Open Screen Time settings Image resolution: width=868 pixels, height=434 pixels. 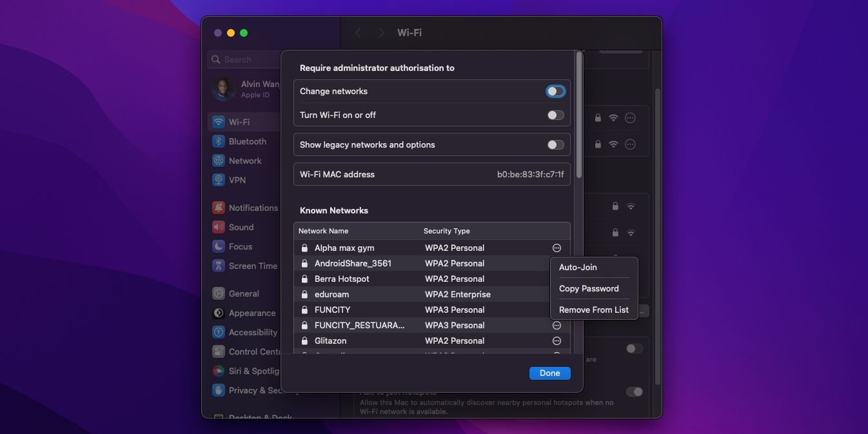click(x=253, y=266)
